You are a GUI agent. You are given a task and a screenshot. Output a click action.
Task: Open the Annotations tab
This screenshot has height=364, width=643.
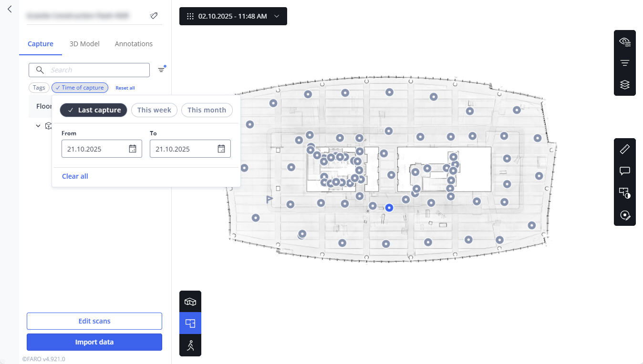tap(134, 44)
